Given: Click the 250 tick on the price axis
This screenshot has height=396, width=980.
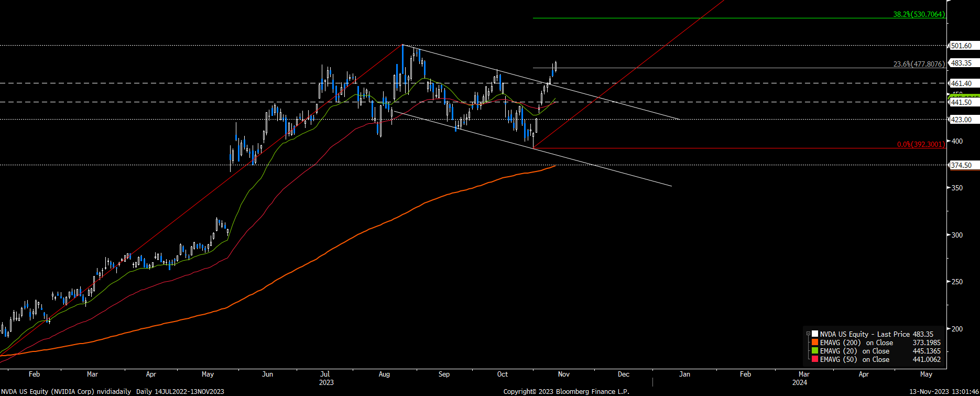Looking at the screenshot, I should 957,282.
